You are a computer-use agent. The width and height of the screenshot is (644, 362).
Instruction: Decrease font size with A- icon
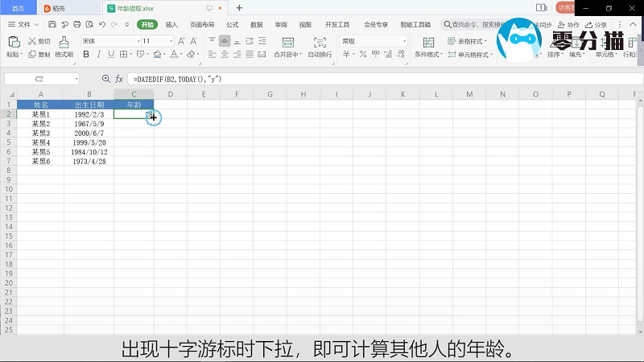pyautogui.click(x=194, y=41)
